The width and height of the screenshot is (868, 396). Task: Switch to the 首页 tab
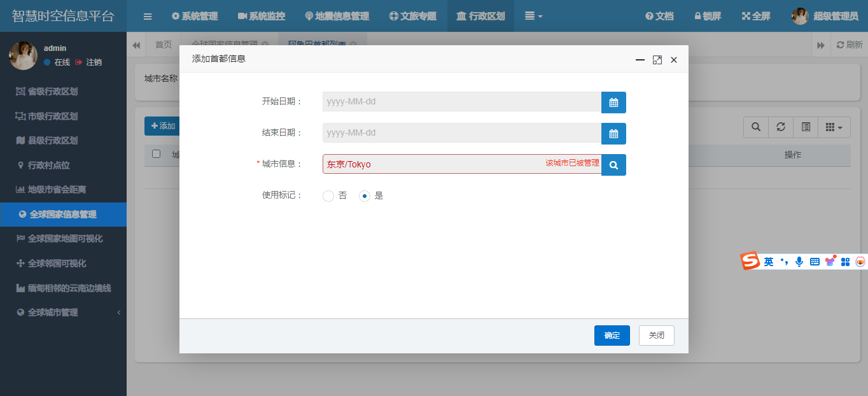click(164, 45)
